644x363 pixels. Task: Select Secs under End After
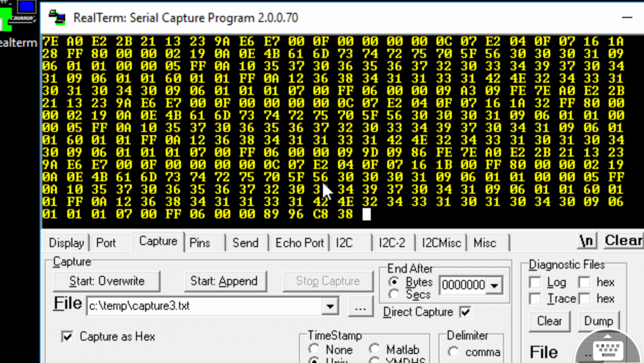point(395,295)
